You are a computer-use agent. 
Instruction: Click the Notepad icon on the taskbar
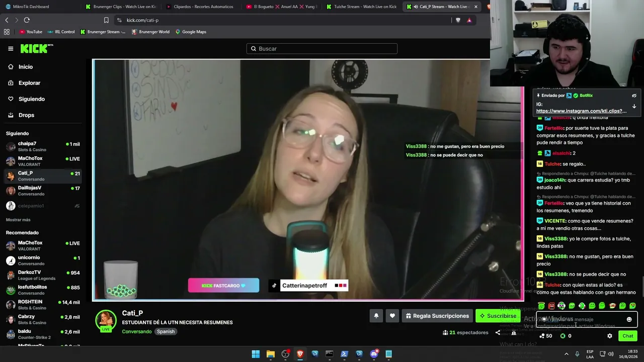click(x=388, y=354)
